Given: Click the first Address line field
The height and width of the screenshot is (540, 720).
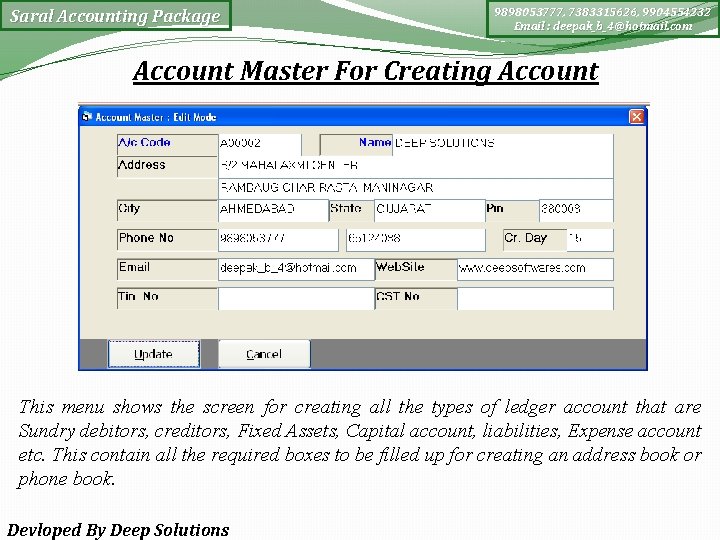Looking at the screenshot, I should point(416,167).
